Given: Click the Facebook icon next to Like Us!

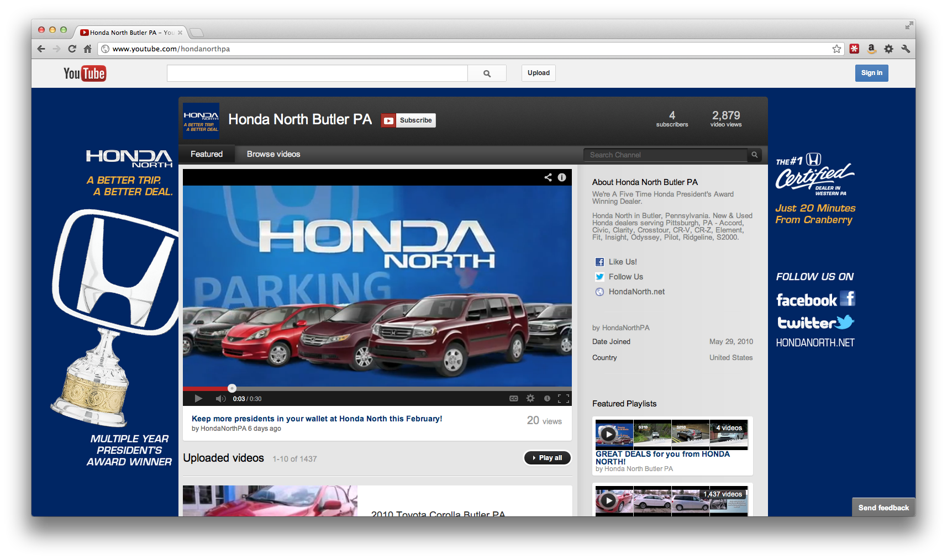Looking at the screenshot, I should [599, 261].
